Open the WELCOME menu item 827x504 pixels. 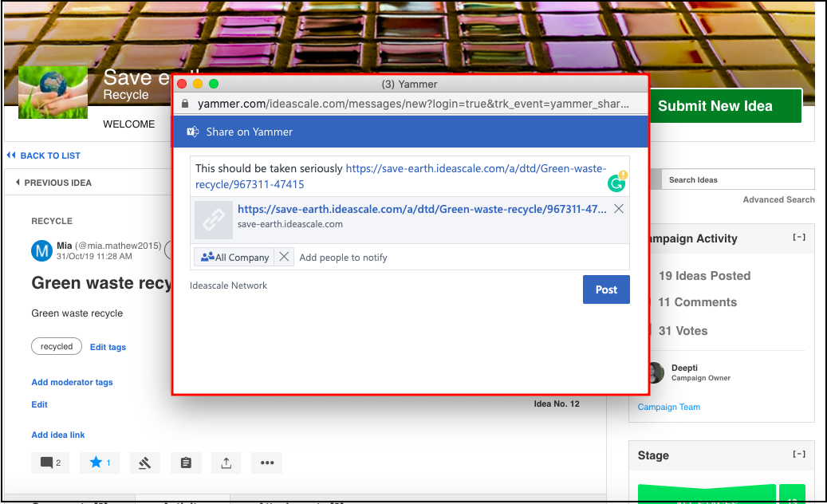tap(128, 124)
